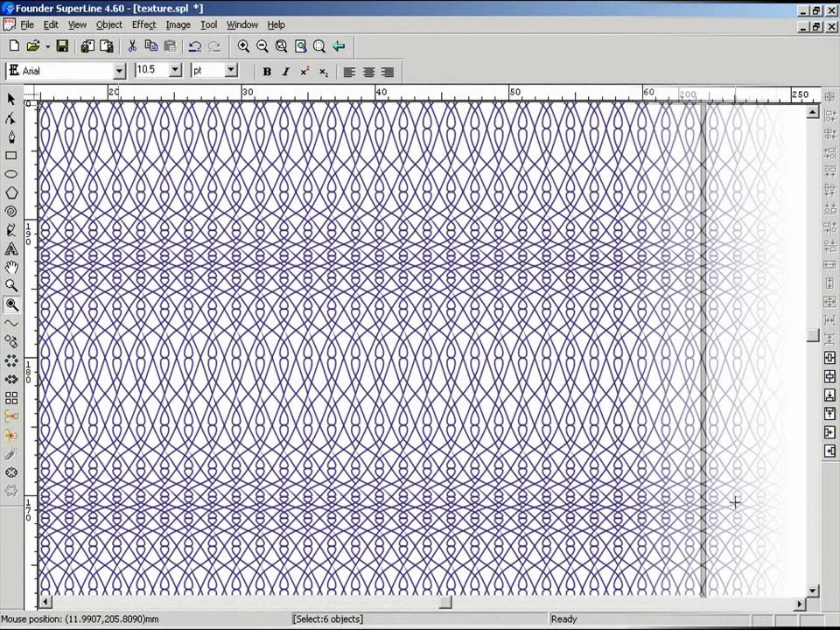Choose the Ellipse tool
This screenshot has width=840, height=630.
[x=11, y=174]
